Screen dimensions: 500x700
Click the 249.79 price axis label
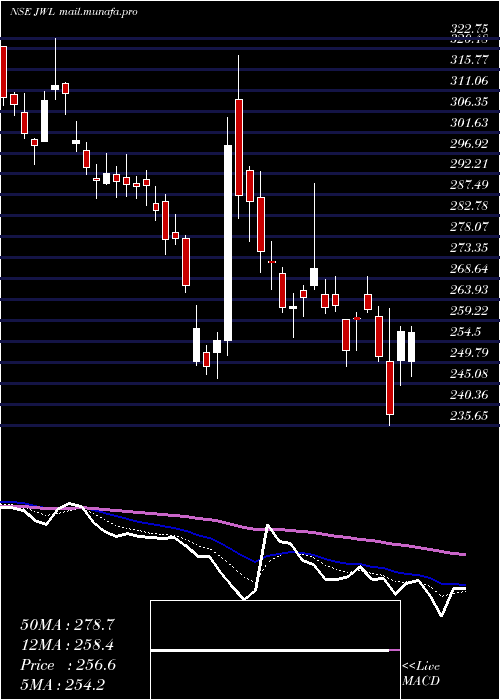click(470, 352)
